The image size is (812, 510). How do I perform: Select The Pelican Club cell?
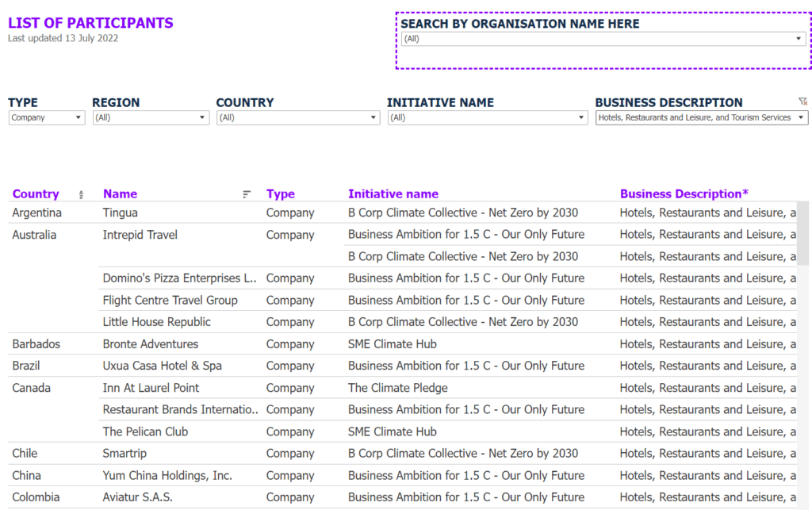click(x=145, y=431)
